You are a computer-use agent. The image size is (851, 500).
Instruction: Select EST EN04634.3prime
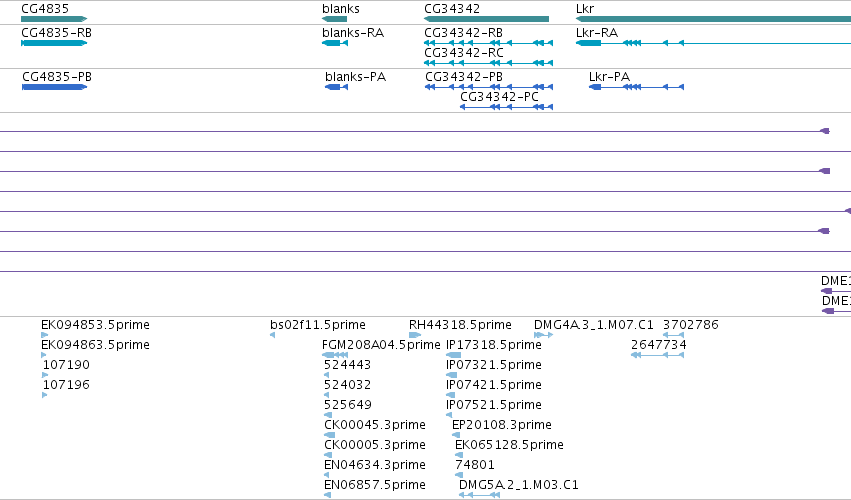(375, 465)
